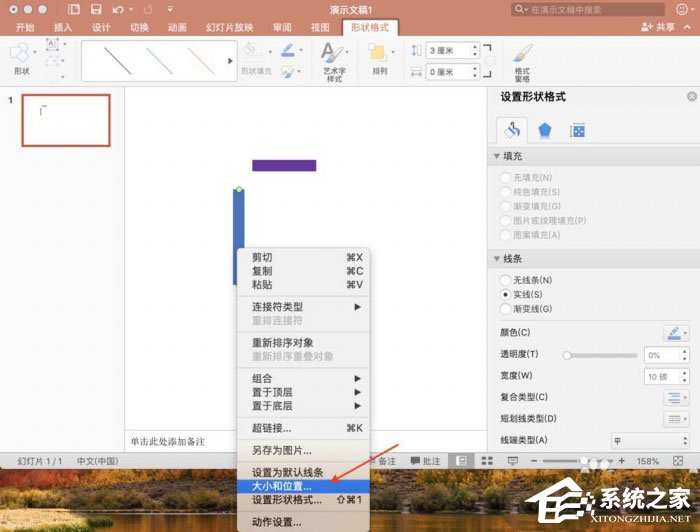
Task: Click the purple rectangle on slide
Action: (x=284, y=166)
